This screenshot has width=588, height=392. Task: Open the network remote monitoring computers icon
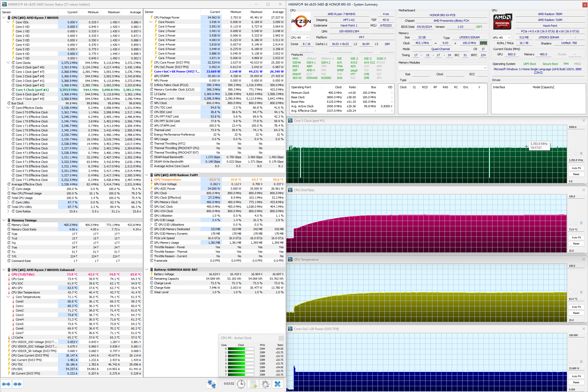point(211,384)
